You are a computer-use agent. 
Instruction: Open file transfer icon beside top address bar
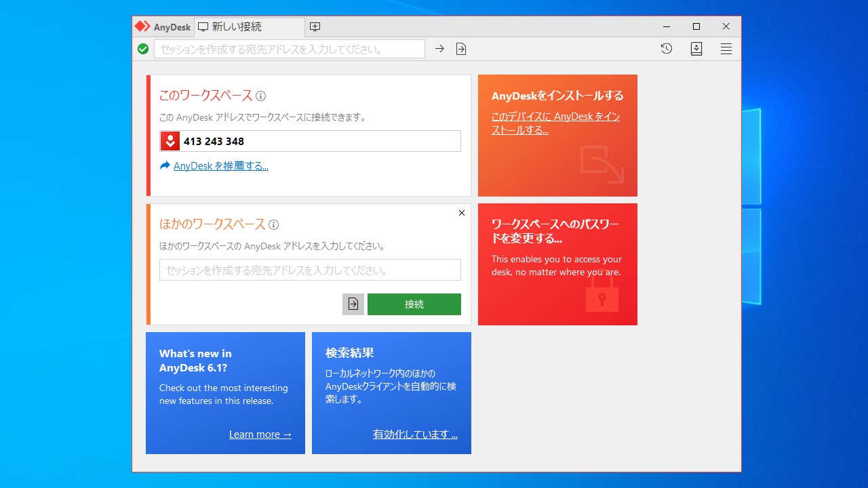461,49
